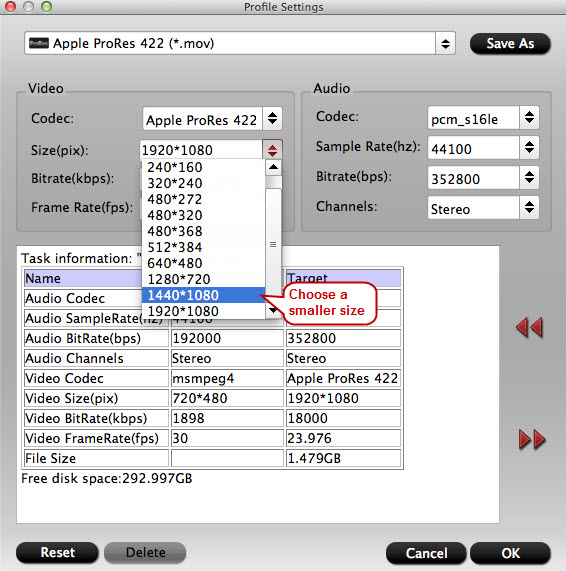Click the Audio Codec row label
Screen dimensions: 566x571
83,298
